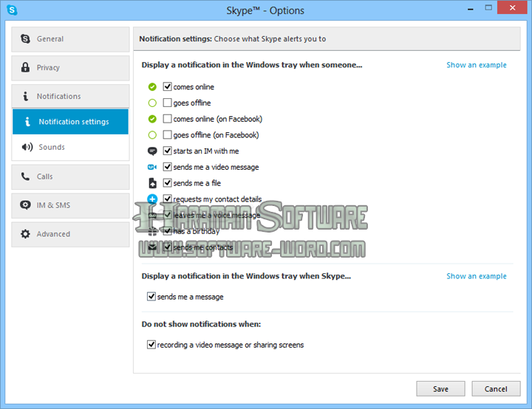Click hollow status icon beside goes offline (on Facebook)
532x409 pixels.
pos(152,135)
